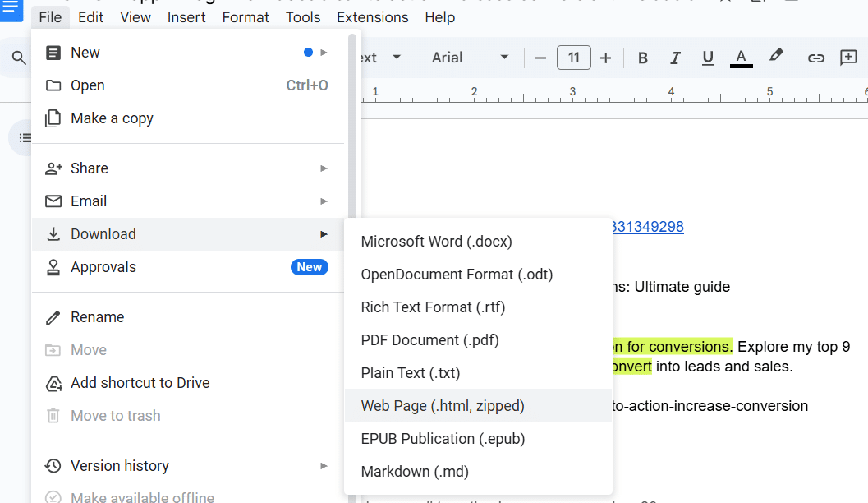Choose Share in the File menu
Viewport: 868px width, 503px height.
tap(188, 168)
